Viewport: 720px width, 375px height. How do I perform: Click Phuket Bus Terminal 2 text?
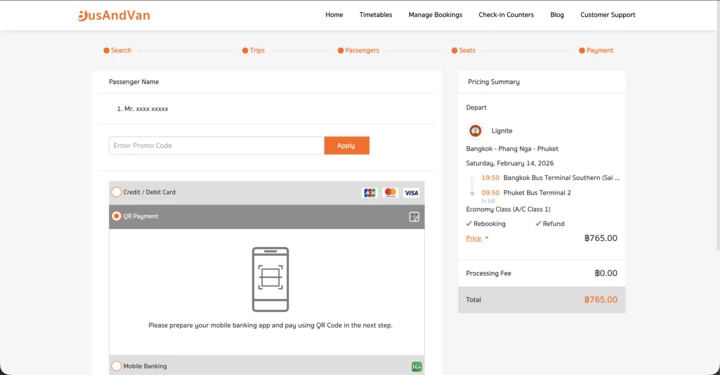pyautogui.click(x=537, y=193)
